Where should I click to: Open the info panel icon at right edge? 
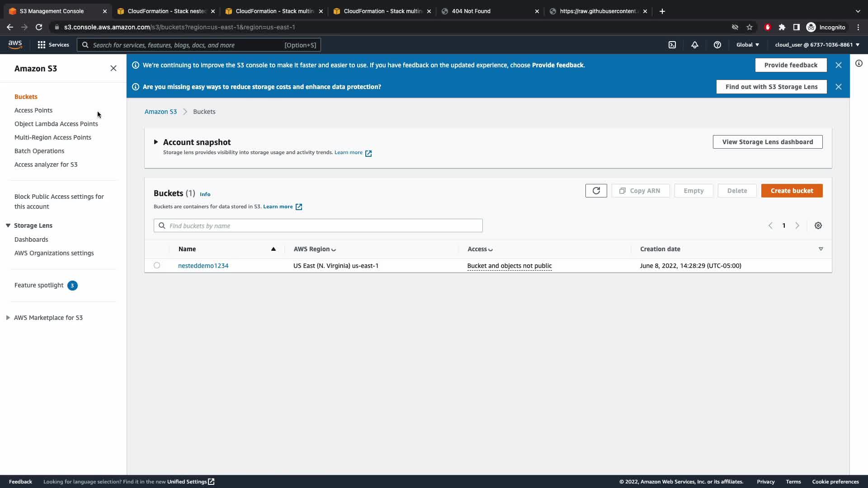point(859,64)
